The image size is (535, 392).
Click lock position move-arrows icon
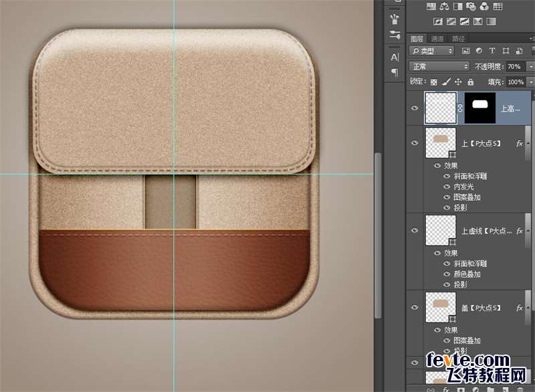458,82
